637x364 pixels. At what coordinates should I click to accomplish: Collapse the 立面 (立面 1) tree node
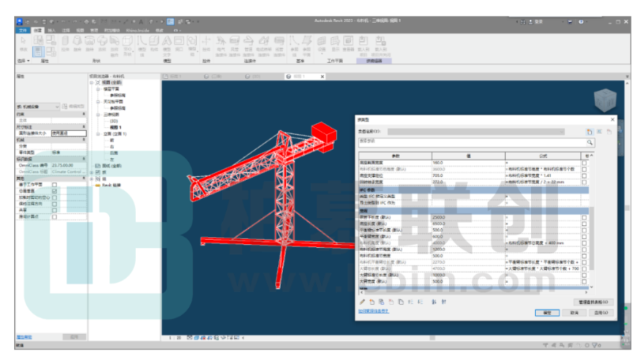pos(98,133)
